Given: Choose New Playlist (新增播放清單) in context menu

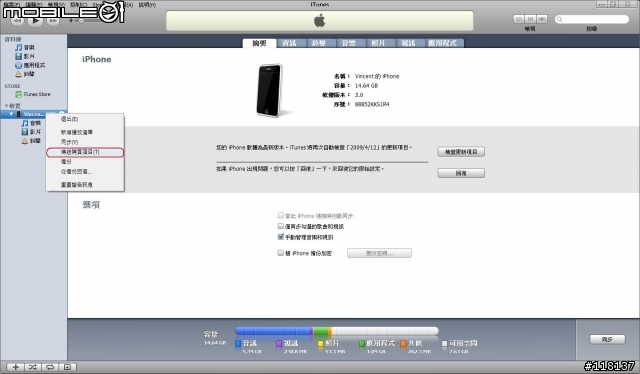Looking at the screenshot, I should (x=85, y=132).
